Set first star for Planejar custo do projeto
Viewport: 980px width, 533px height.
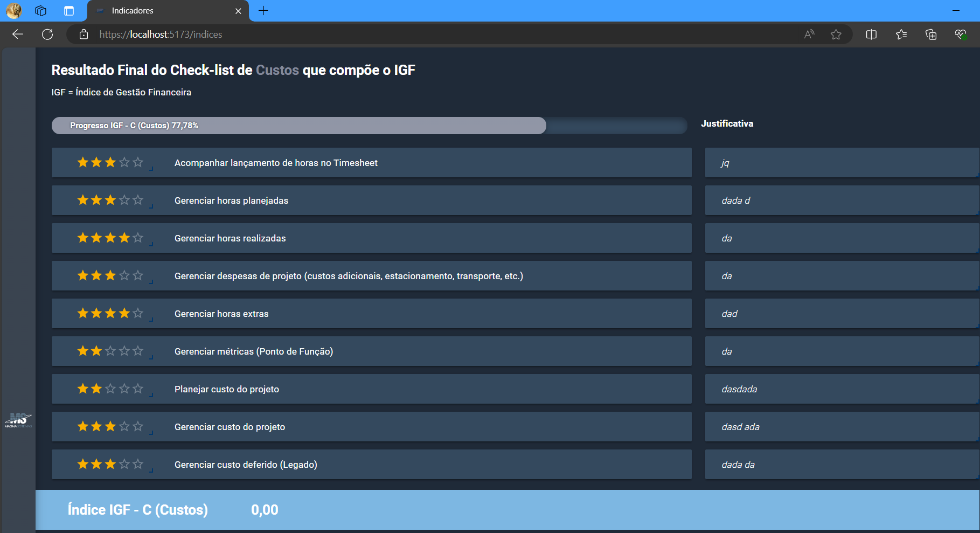(83, 389)
